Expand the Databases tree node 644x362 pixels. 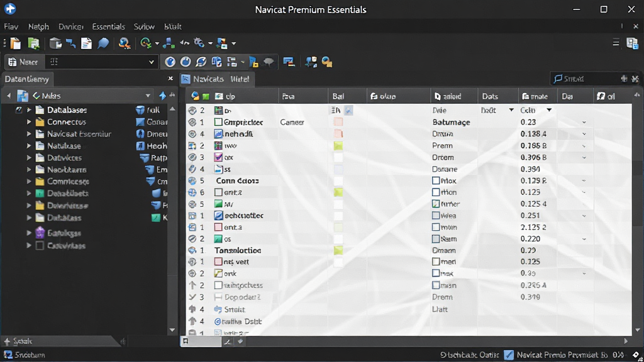coord(29,109)
